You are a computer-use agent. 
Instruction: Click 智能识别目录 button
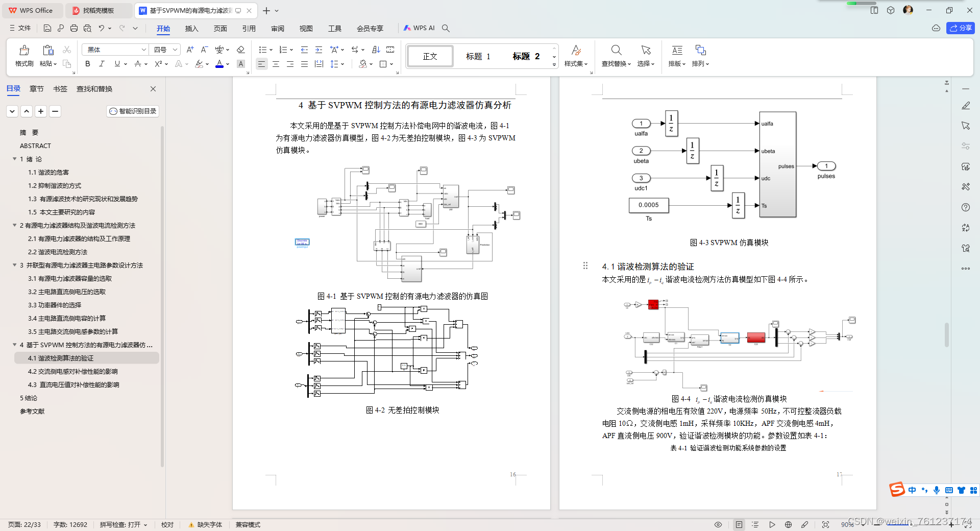coord(133,111)
